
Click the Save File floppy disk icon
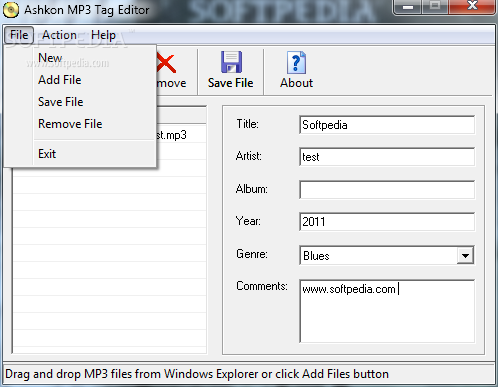[x=231, y=62]
